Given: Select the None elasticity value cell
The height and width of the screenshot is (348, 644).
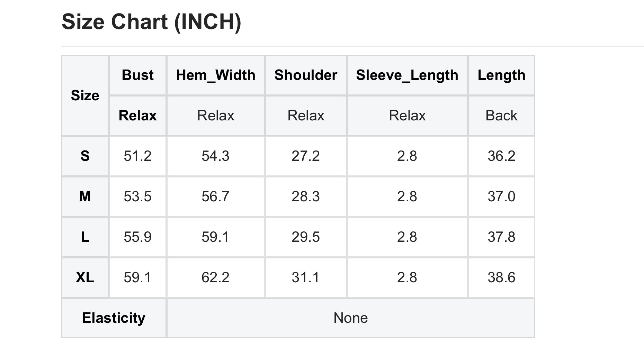Looking at the screenshot, I should click(x=351, y=318).
